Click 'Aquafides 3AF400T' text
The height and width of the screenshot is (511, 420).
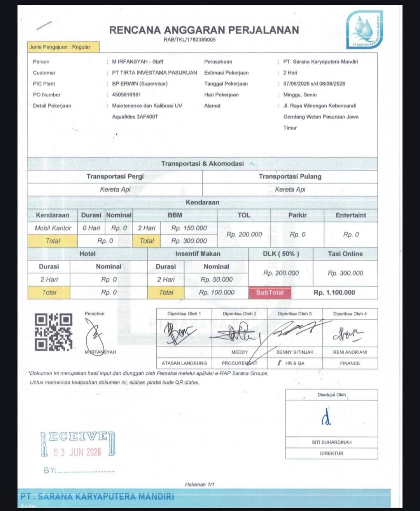pyautogui.click(x=135, y=117)
